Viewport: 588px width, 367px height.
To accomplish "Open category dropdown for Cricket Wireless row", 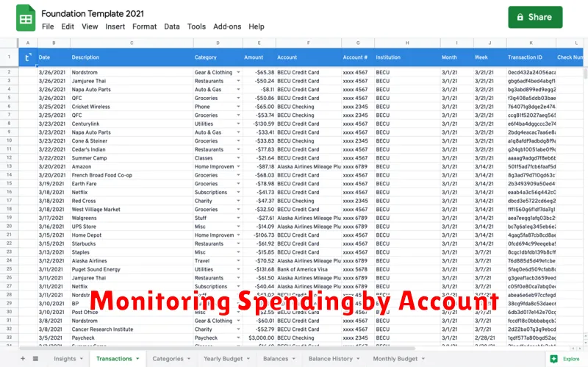I will click(x=238, y=107).
